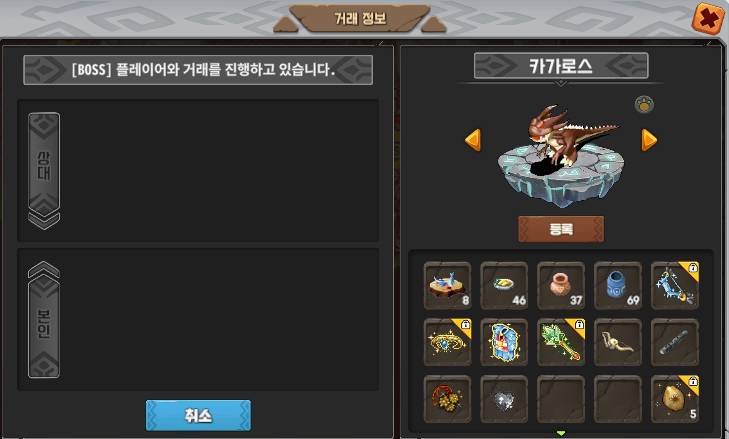Choose the bone skull item
729x439 pixels.
(618, 342)
